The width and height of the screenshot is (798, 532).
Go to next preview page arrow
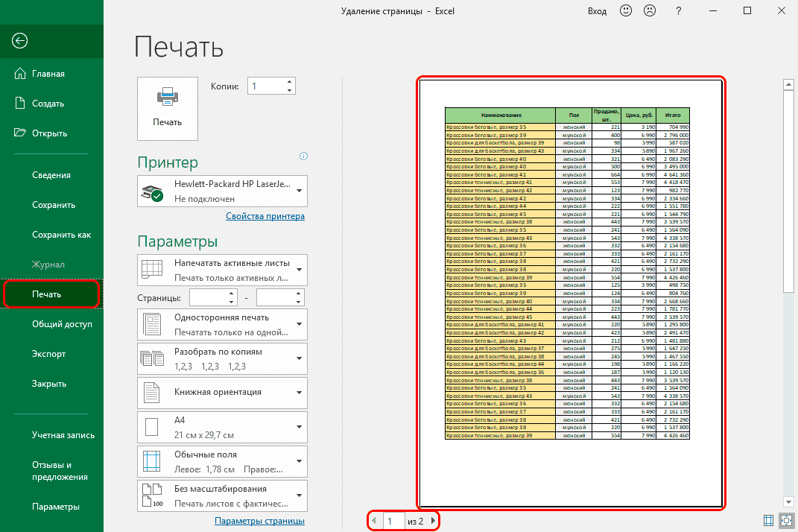click(434, 521)
